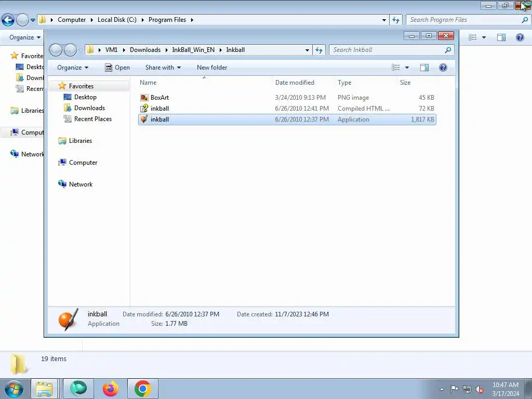Click the Open button in toolbar

(x=117, y=68)
